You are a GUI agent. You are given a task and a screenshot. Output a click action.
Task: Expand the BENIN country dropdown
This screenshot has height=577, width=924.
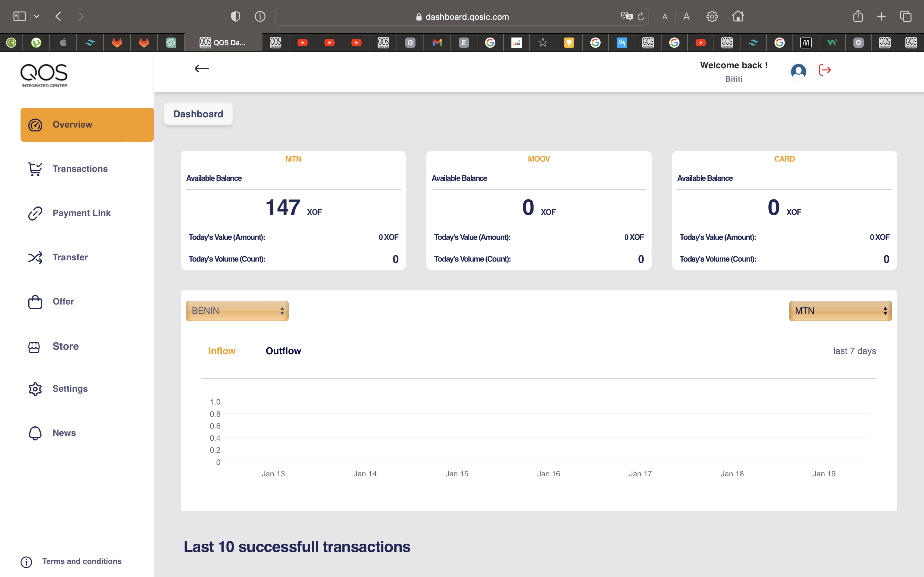(237, 311)
